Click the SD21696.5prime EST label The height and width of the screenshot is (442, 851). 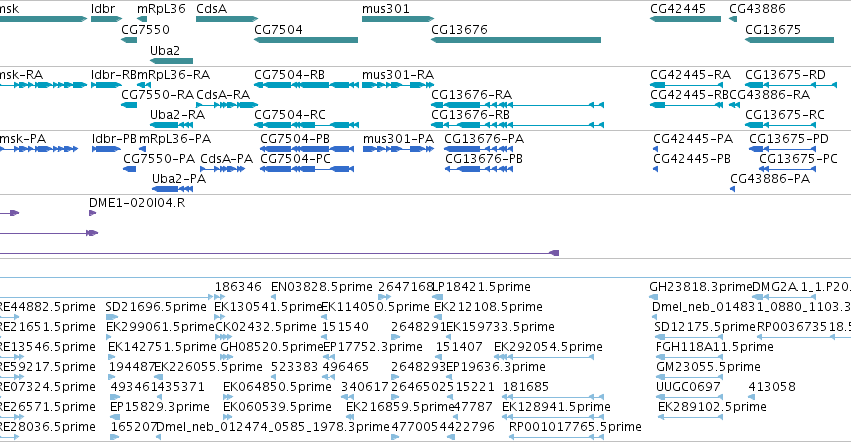point(156,306)
